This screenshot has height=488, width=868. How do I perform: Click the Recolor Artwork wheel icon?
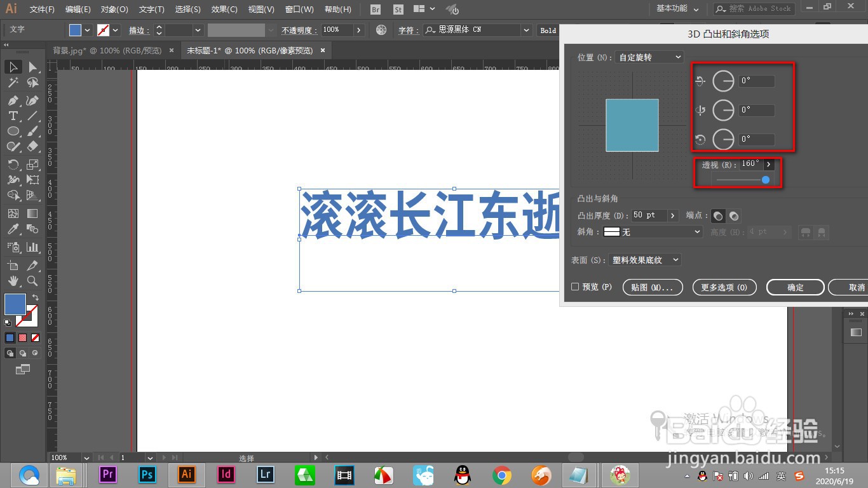click(x=381, y=30)
